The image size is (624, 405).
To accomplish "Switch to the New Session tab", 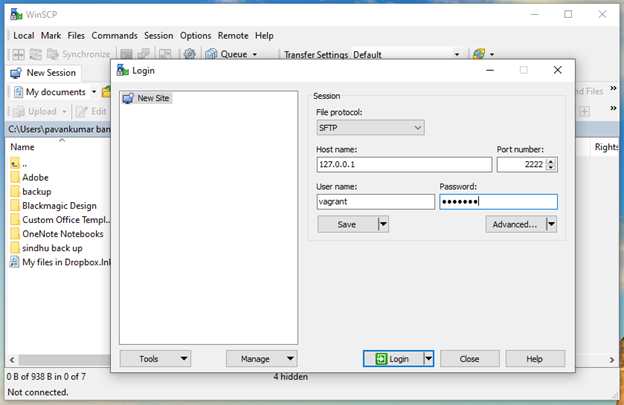I will [44, 73].
